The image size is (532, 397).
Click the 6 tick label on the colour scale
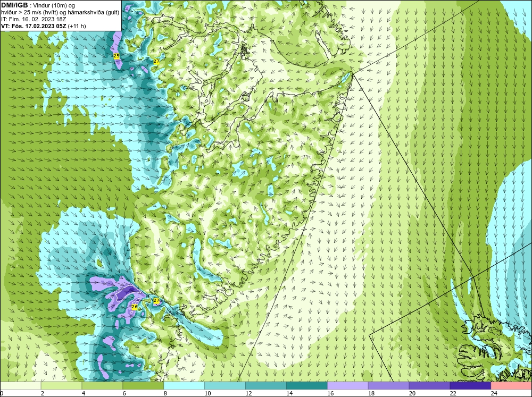(124, 393)
